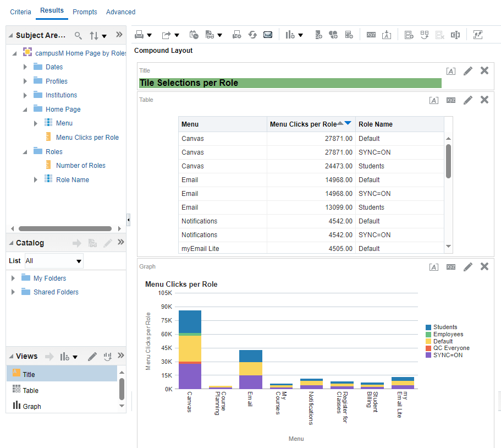Switch to the Criteria tab
501x448 pixels.
(x=20, y=12)
